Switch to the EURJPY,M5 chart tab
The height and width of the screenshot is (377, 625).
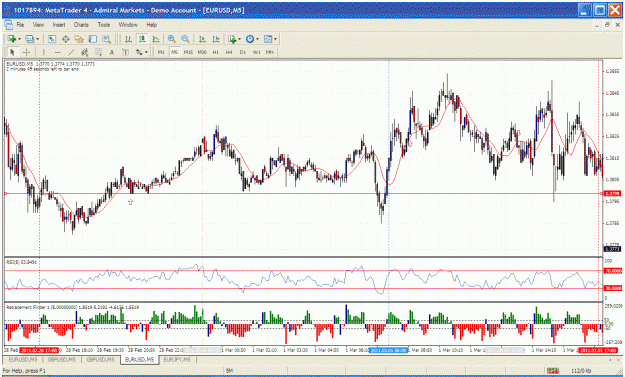click(177, 360)
